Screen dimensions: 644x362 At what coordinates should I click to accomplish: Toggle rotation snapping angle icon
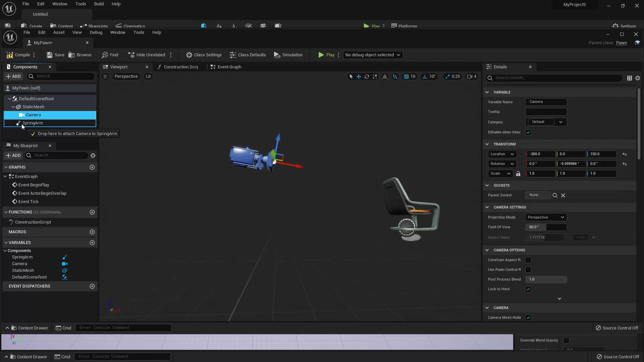(425, 76)
